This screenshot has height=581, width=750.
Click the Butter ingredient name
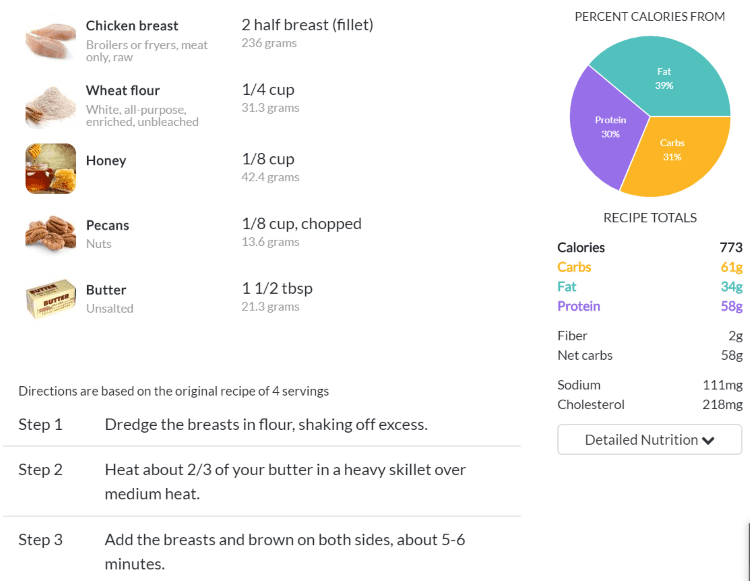pyautogui.click(x=106, y=290)
